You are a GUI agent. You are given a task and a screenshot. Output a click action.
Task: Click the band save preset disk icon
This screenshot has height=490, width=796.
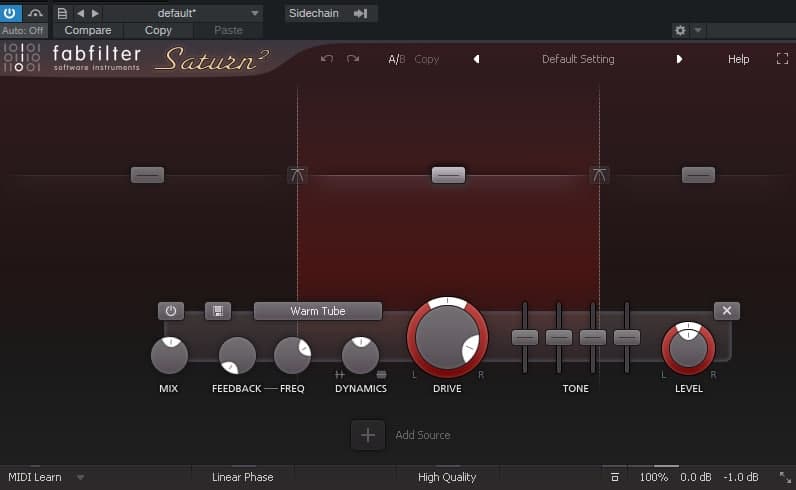(218, 311)
